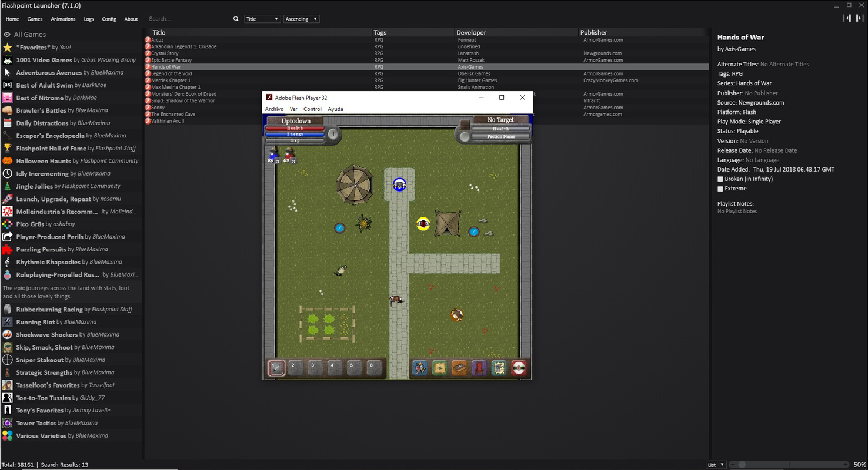Select the Legend of the Void row

click(427, 73)
